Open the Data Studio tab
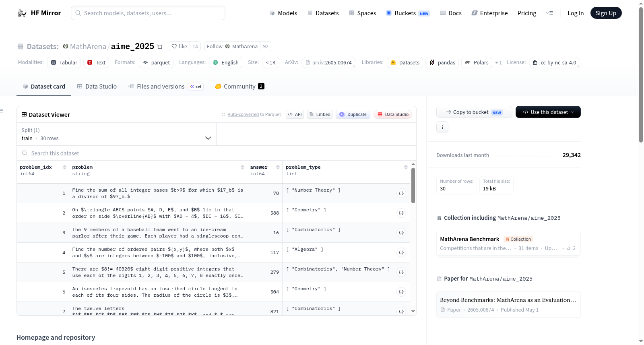The width and height of the screenshot is (644, 345). [97, 86]
